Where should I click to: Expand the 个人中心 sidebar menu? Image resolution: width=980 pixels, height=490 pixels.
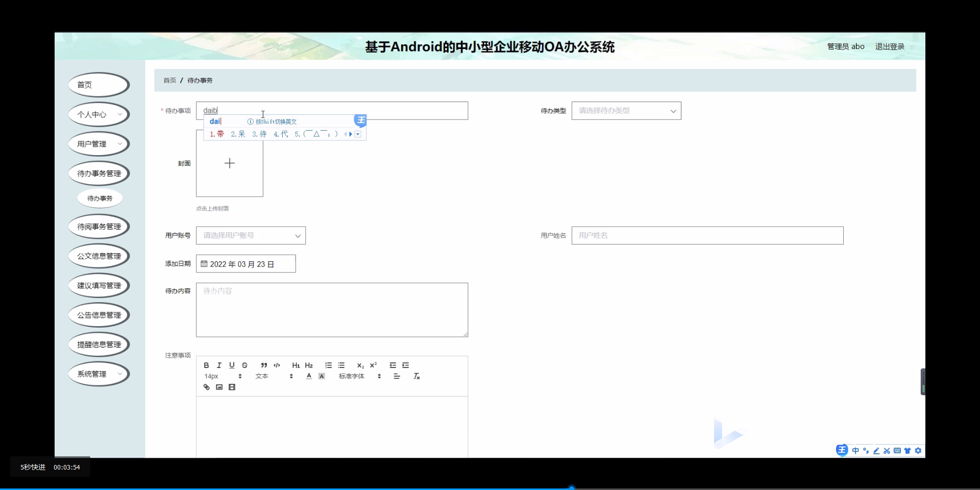[x=98, y=114]
